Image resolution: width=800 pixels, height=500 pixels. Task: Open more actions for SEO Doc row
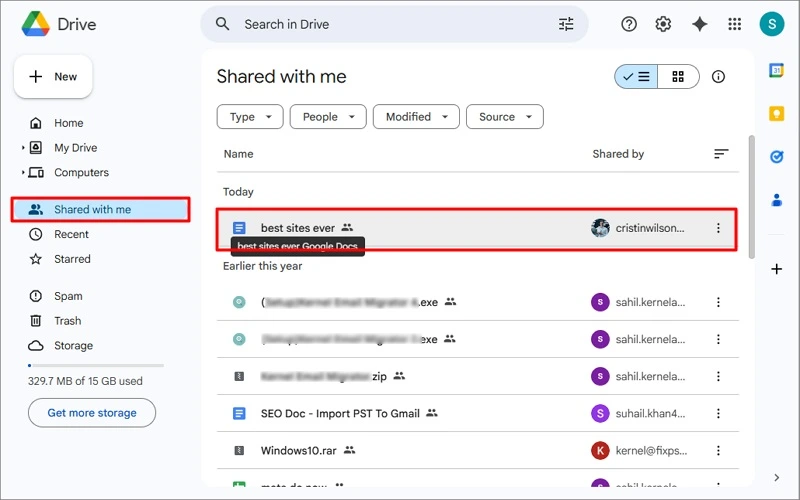(718, 413)
